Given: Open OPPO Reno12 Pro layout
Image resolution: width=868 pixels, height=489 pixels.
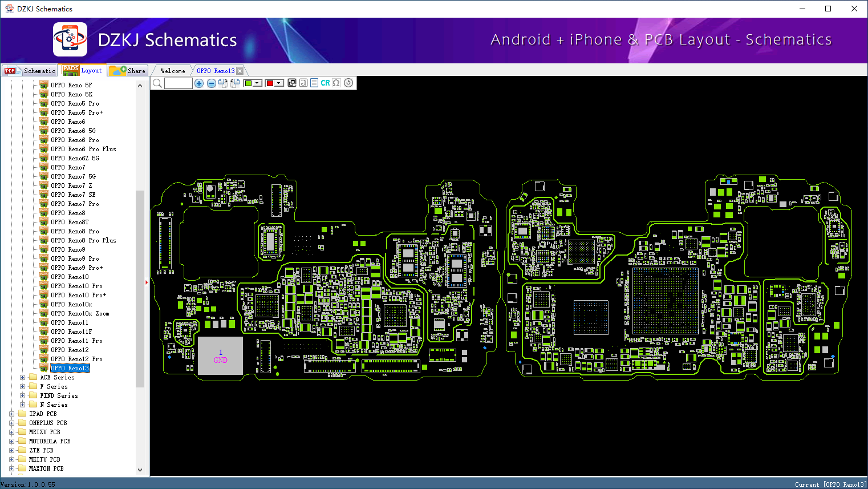Looking at the screenshot, I should 76,359.
